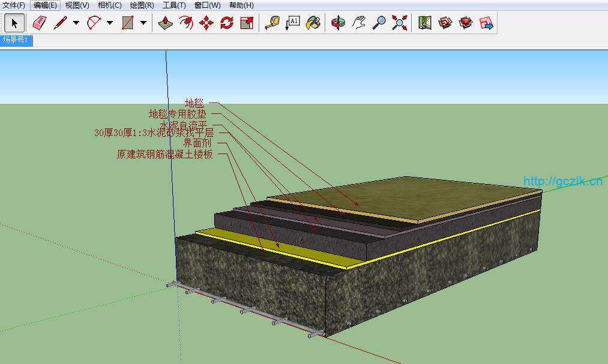608x364 pixels.
Task: Click the 地毯 label in the model
Action: tap(194, 104)
